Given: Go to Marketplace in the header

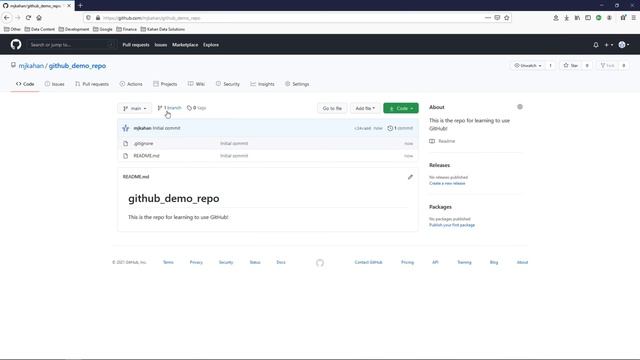Looking at the screenshot, I should (185, 45).
